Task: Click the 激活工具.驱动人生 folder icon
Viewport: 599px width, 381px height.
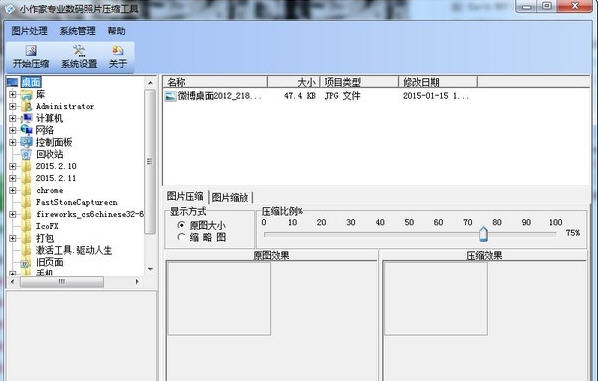Action: [x=26, y=250]
